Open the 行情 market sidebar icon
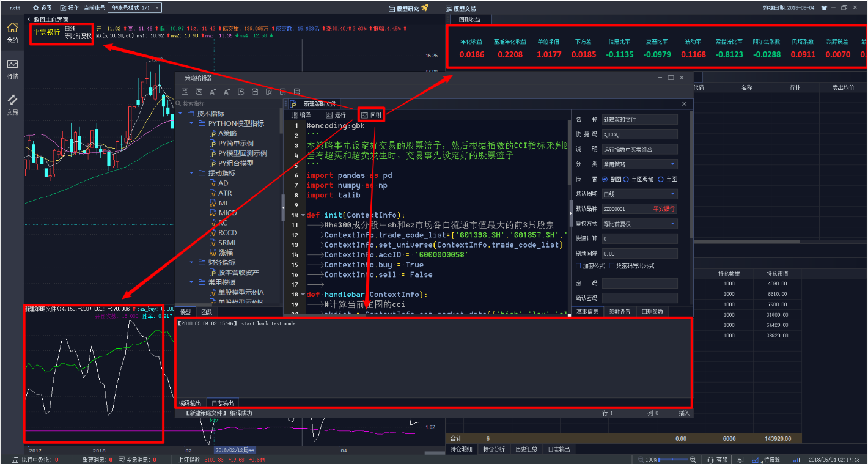The width and height of the screenshot is (868, 464). pyautogui.click(x=12, y=68)
